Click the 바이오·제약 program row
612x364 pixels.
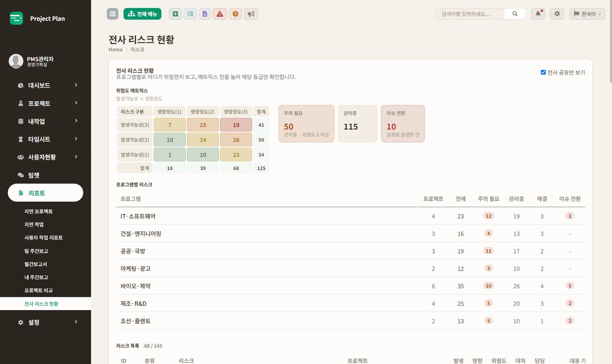tap(350, 286)
